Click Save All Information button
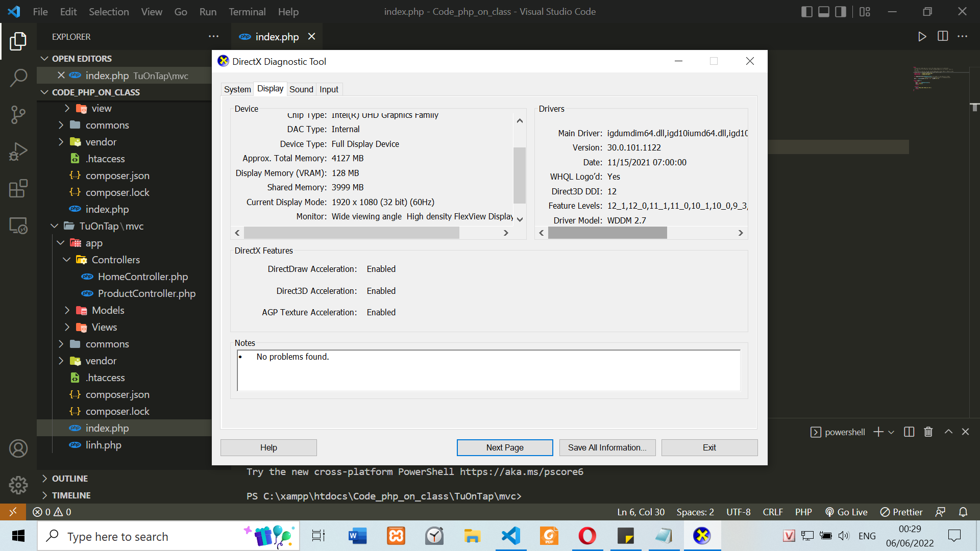The width and height of the screenshot is (980, 551). (607, 447)
